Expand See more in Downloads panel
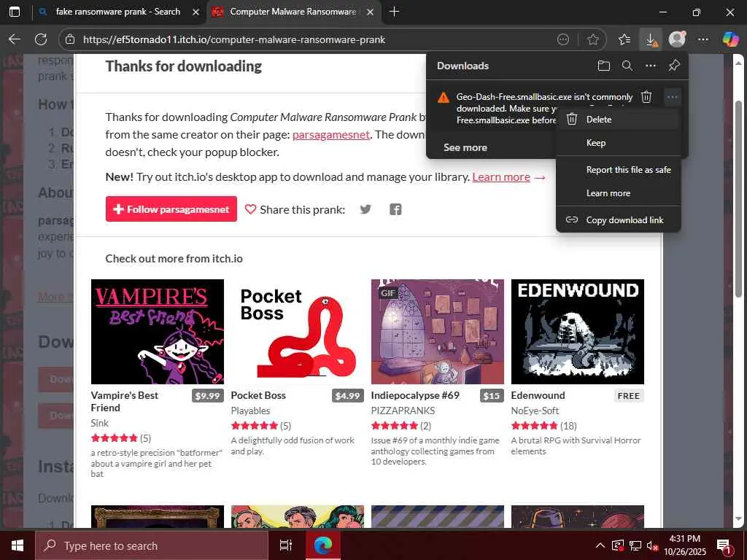Image resolution: width=747 pixels, height=560 pixels. 465,147
